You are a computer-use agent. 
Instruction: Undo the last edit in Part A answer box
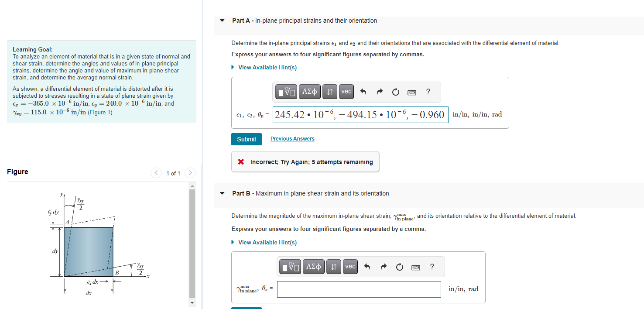coord(363,92)
